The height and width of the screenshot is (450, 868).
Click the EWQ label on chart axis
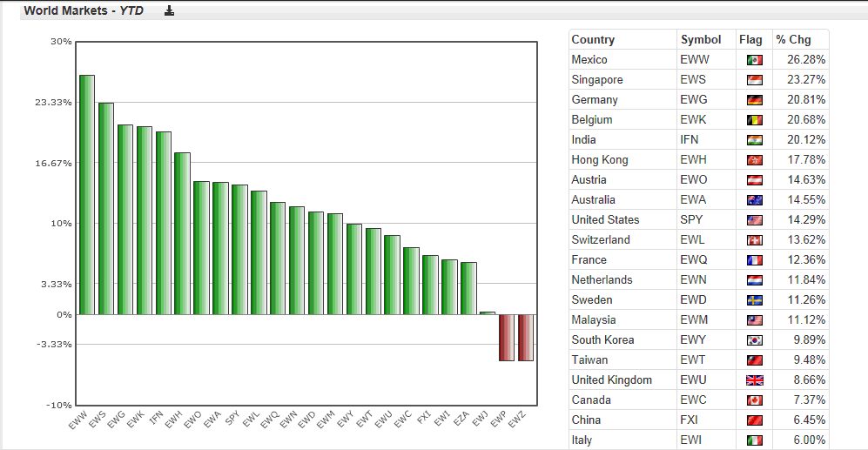(x=270, y=420)
